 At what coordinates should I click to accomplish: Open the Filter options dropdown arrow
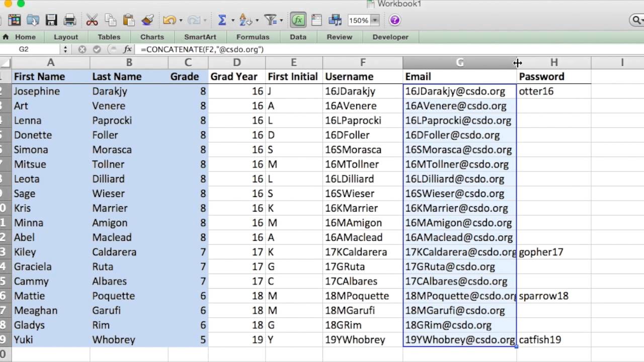click(x=282, y=21)
